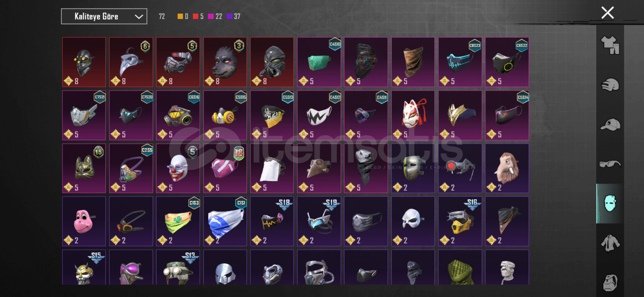
Task: Select the pink dinosaur head mask
Action: coord(84,221)
